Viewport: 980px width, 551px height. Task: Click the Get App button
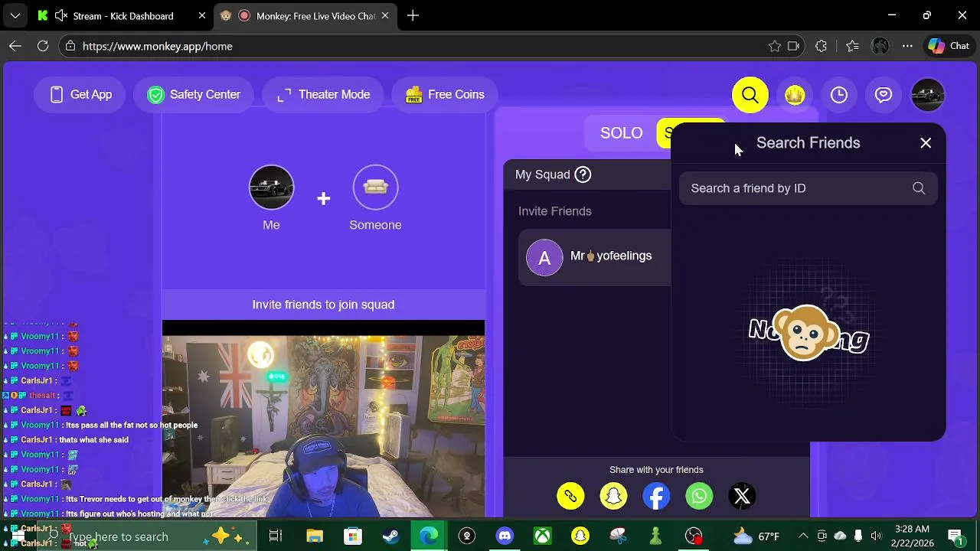(80, 95)
